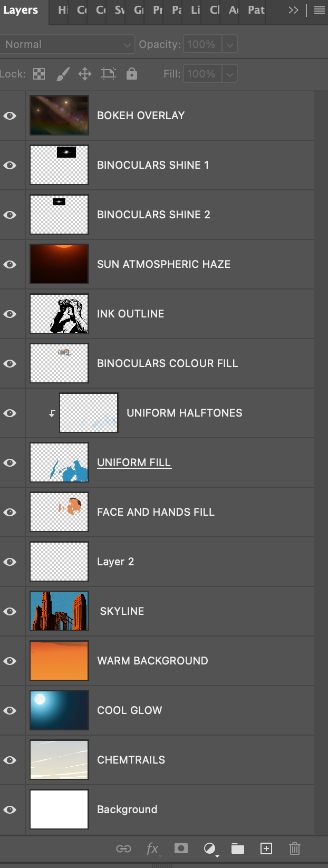The width and height of the screenshot is (328, 868).
Task: Toggle visibility of SKYLINE layer
Action: coord(10,611)
